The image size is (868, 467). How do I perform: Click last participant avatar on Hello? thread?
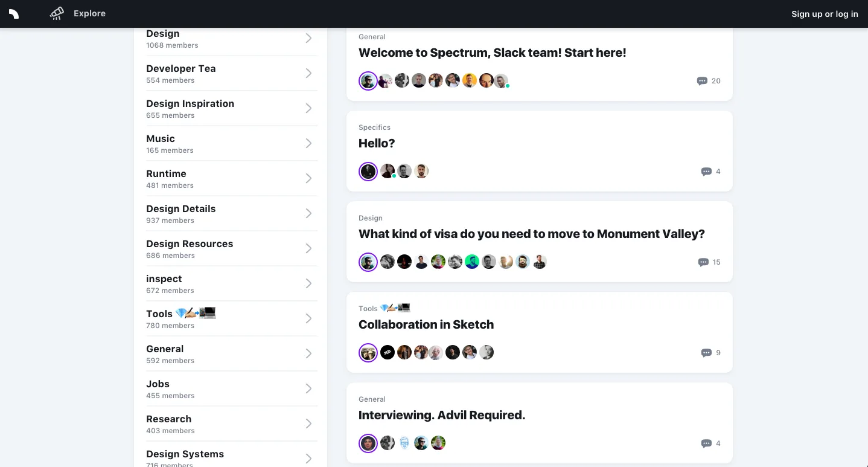pos(421,171)
